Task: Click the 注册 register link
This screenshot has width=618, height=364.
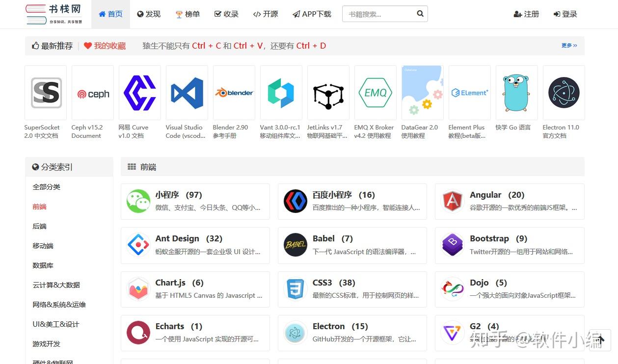Action: pos(526,14)
